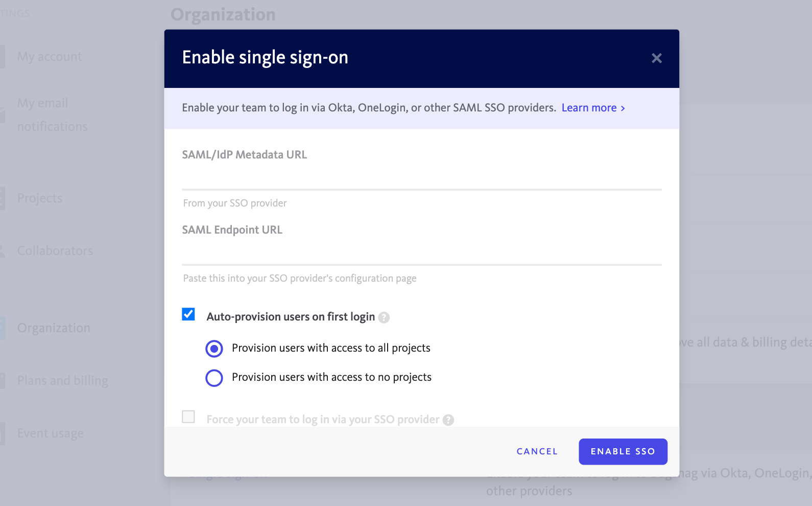This screenshot has width=812, height=506.
Task: Click help icon beside Force SSO login label
Action: [x=448, y=420]
